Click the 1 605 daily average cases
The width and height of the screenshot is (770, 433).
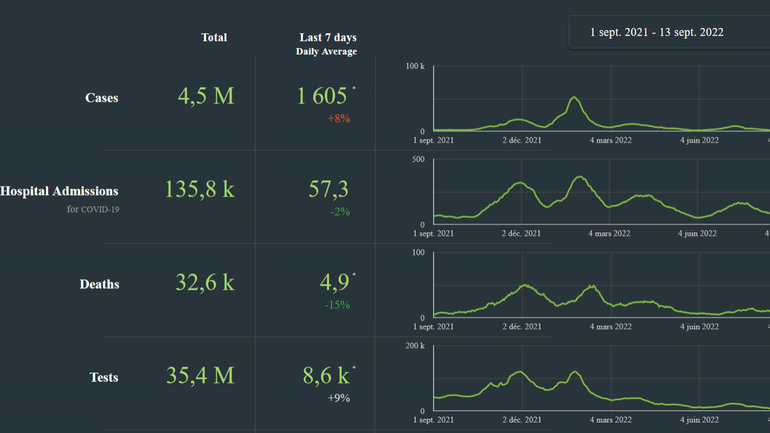[322, 96]
